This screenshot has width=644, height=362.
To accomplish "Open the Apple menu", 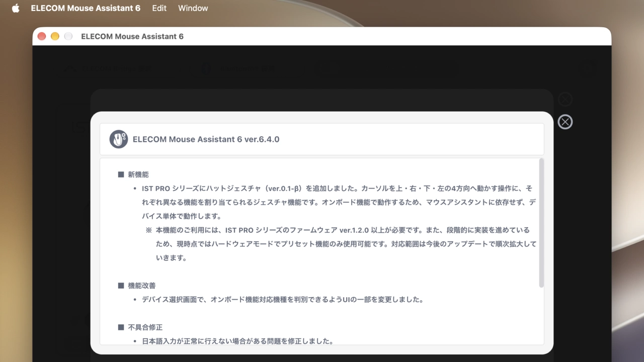I will pyautogui.click(x=15, y=8).
